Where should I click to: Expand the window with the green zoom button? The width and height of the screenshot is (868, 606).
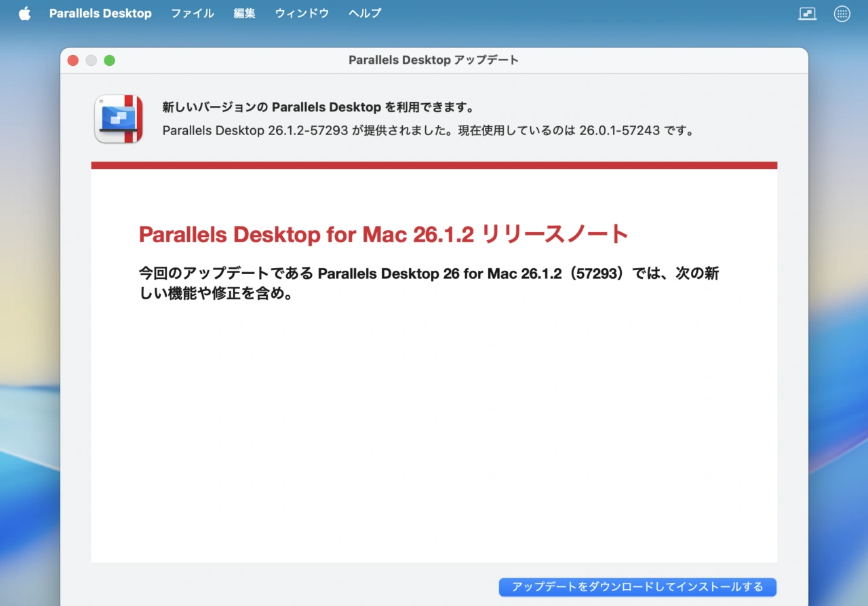point(109,60)
